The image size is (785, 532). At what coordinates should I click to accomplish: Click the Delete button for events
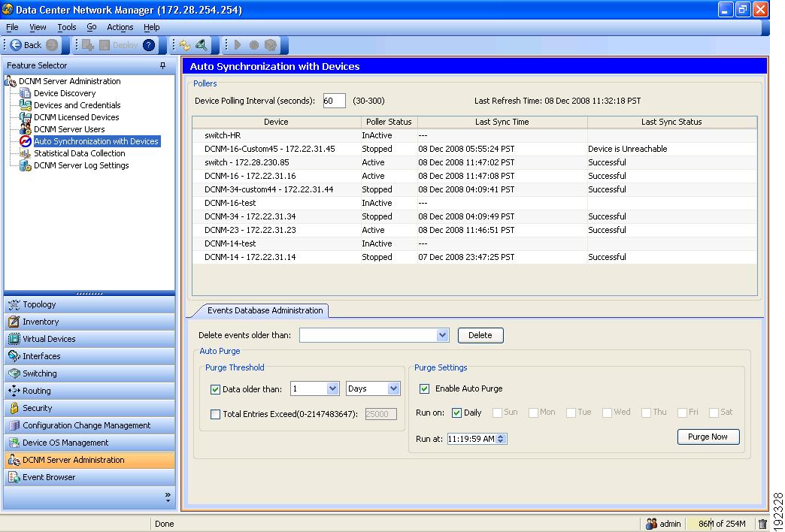pos(480,335)
